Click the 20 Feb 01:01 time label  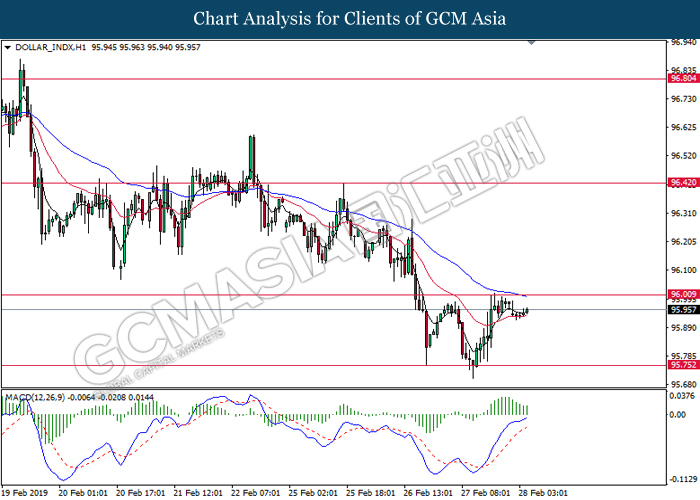83,493
